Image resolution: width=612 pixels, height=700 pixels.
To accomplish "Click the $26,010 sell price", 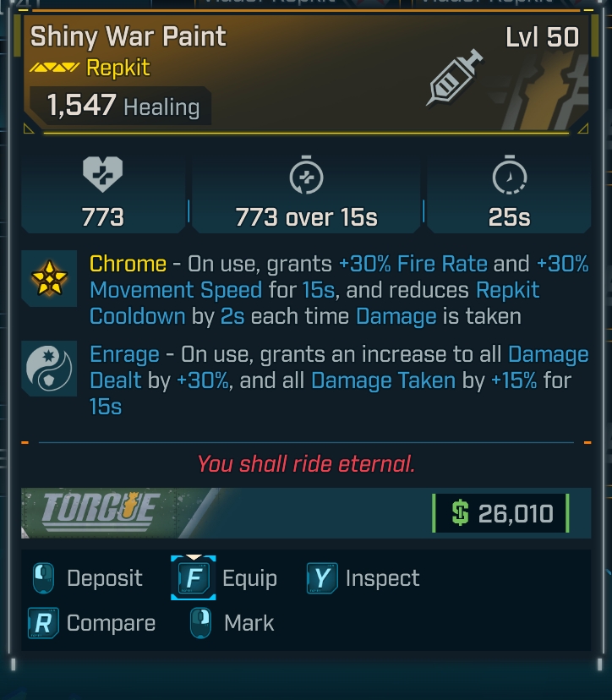I will pos(501,513).
